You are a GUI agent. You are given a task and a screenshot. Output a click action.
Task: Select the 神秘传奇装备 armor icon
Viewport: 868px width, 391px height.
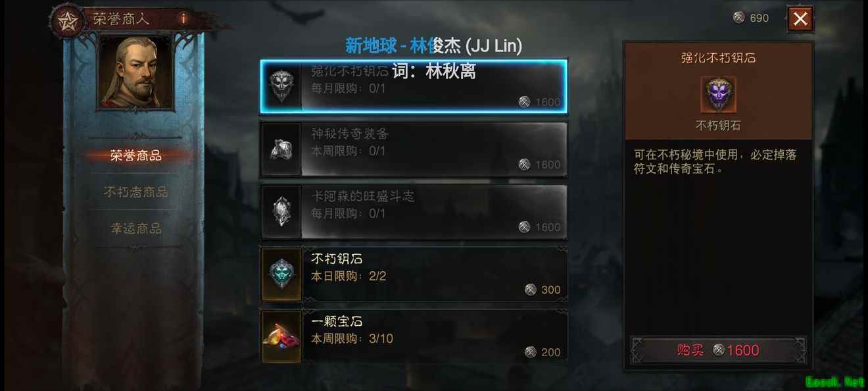[281, 149]
